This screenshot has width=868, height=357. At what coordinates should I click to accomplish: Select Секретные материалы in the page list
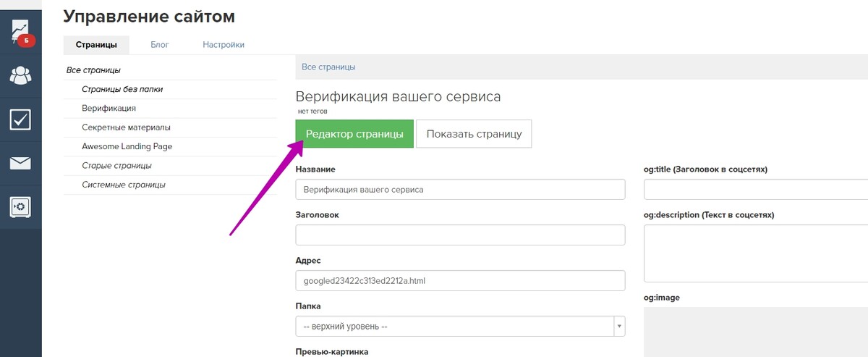(127, 127)
